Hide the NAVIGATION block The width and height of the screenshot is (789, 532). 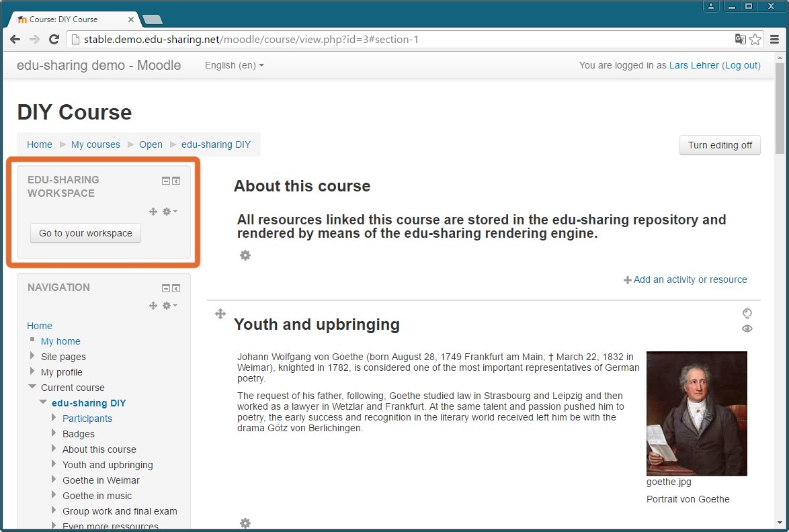165,288
